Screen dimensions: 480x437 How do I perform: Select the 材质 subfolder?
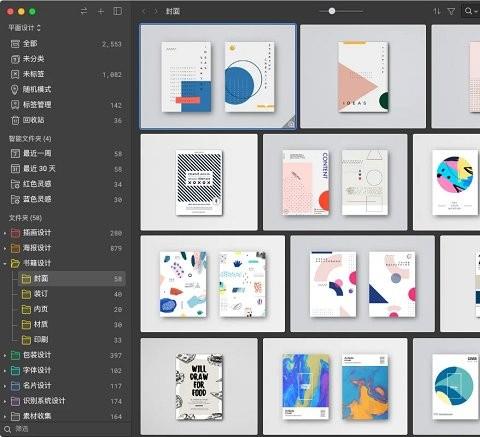[x=71, y=325]
